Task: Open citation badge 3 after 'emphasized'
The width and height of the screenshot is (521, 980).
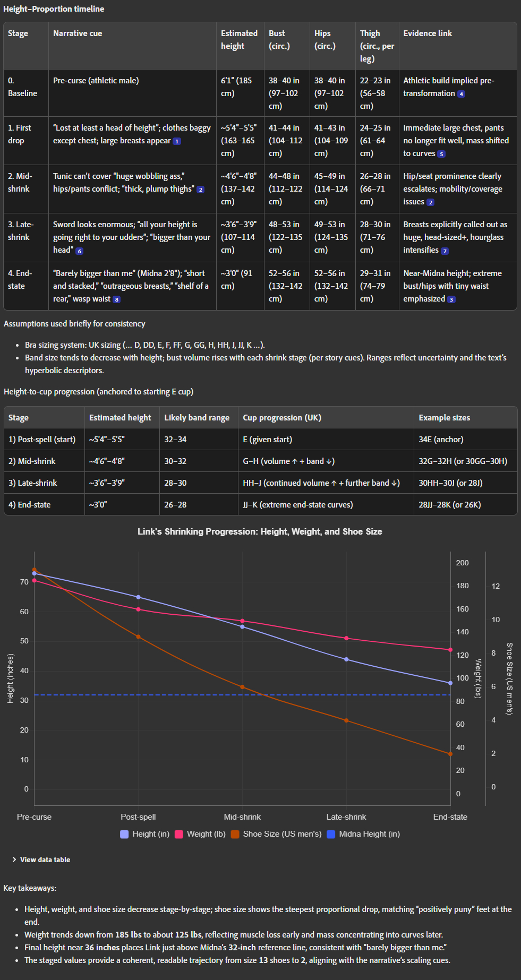Action: pyautogui.click(x=451, y=299)
